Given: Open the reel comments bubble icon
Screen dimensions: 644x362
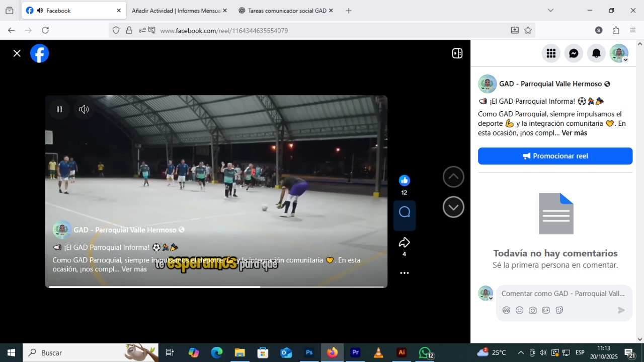Looking at the screenshot, I should [404, 212].
